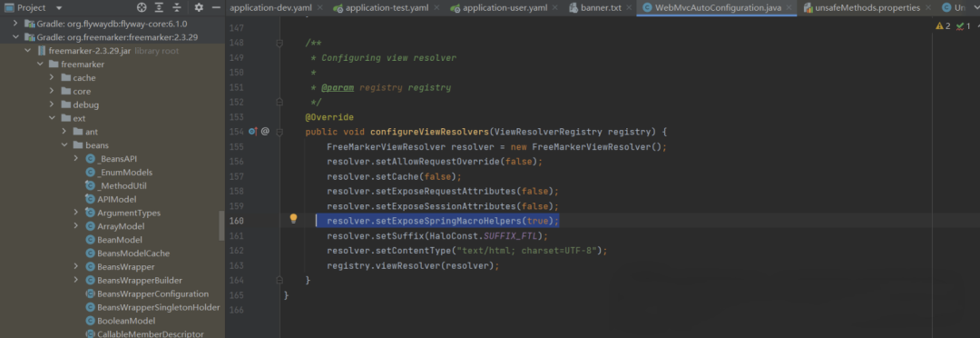
Task: Expand the ArgumentTypes class node
Action: point(76,213)
